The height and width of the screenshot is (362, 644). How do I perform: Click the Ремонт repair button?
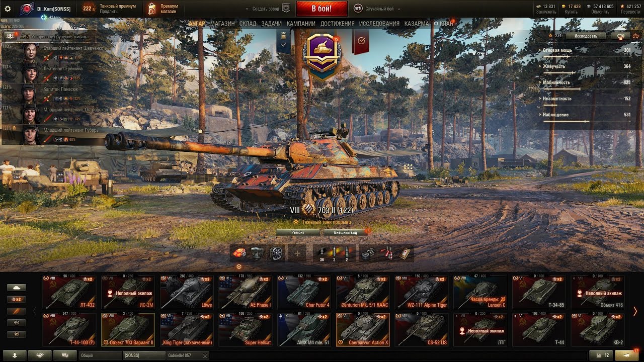coord(298,233)
